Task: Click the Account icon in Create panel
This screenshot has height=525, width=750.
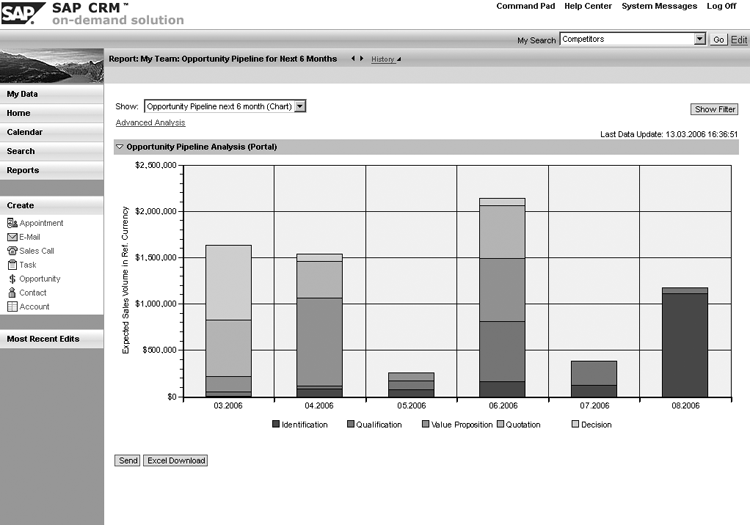Action: pyautogui.click(x=12, y=307)
